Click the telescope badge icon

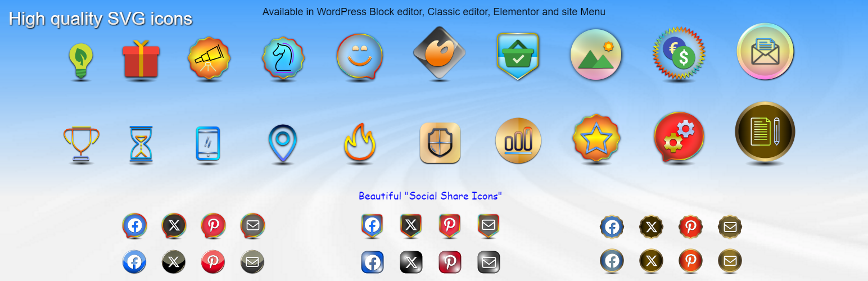(x=210, y=58)
